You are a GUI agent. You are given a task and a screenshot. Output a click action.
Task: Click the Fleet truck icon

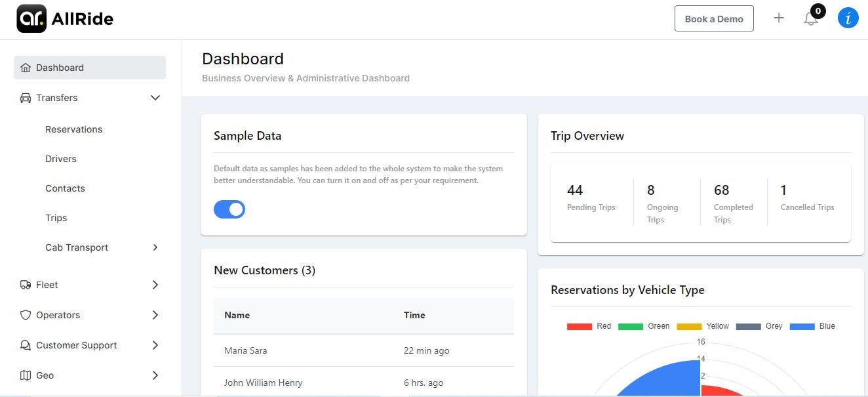point(26,285)
